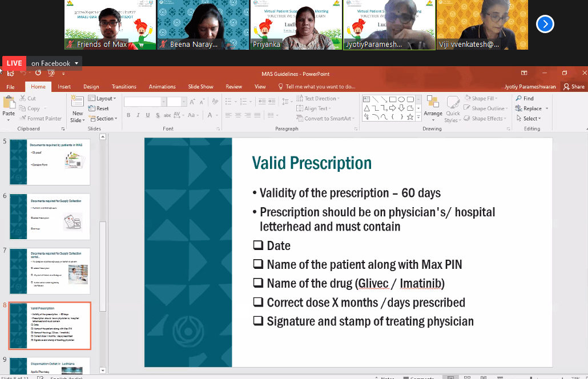
Task: Open the Layout dropdown
Action: tap(102, 98)
